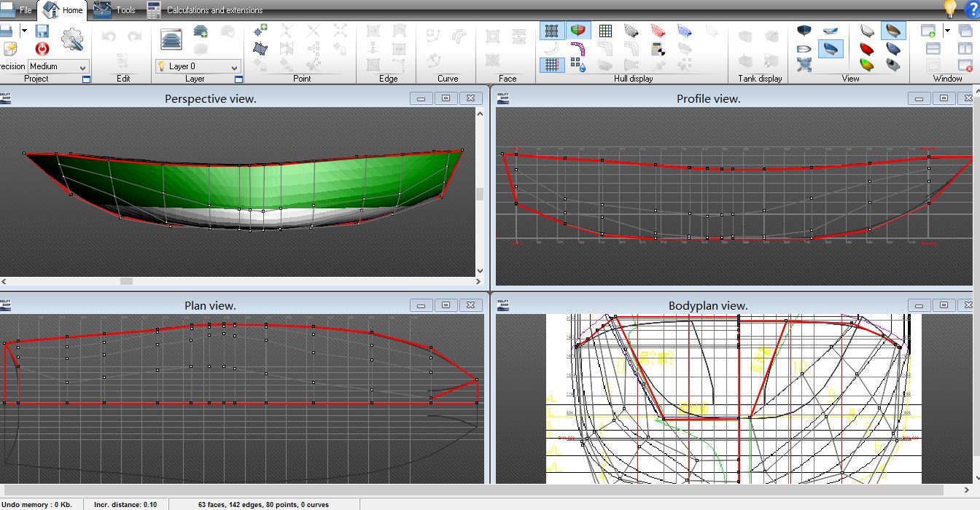
Task: Open the layer properties dialog icon
Action: [171, 39]
